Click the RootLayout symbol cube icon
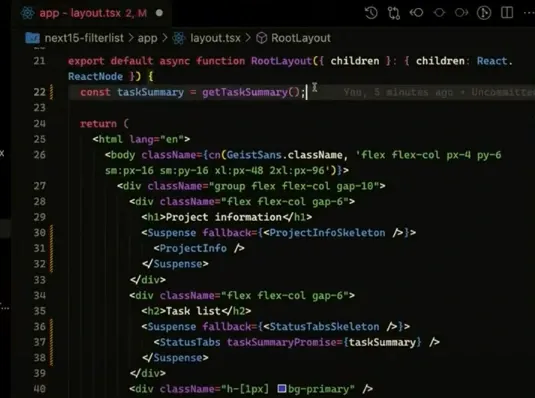Image resolution: width=535 pixels, height=398 pixels. pos(261,38)
